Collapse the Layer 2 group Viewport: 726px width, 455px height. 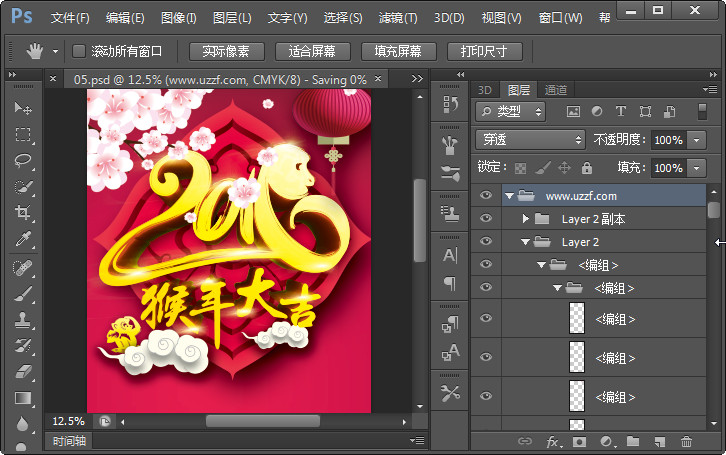point(525,242)
